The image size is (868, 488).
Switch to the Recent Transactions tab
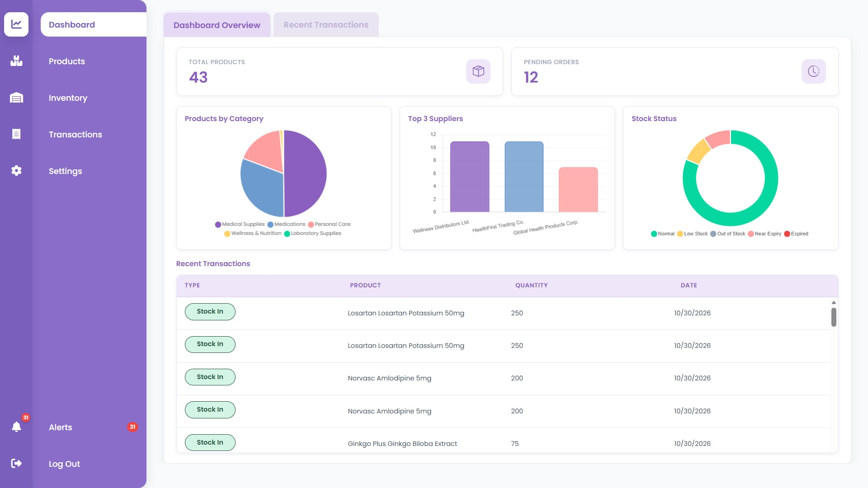pos(326,25)
